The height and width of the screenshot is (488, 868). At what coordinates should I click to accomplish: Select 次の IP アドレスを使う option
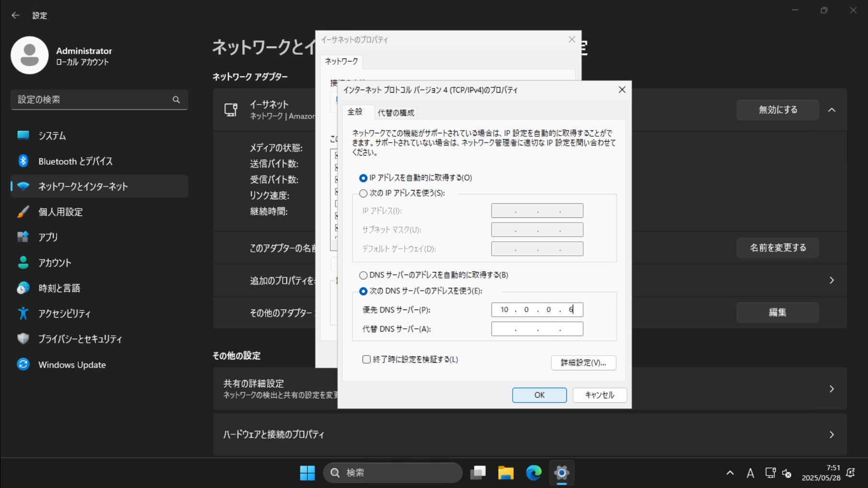pos(363,193)
